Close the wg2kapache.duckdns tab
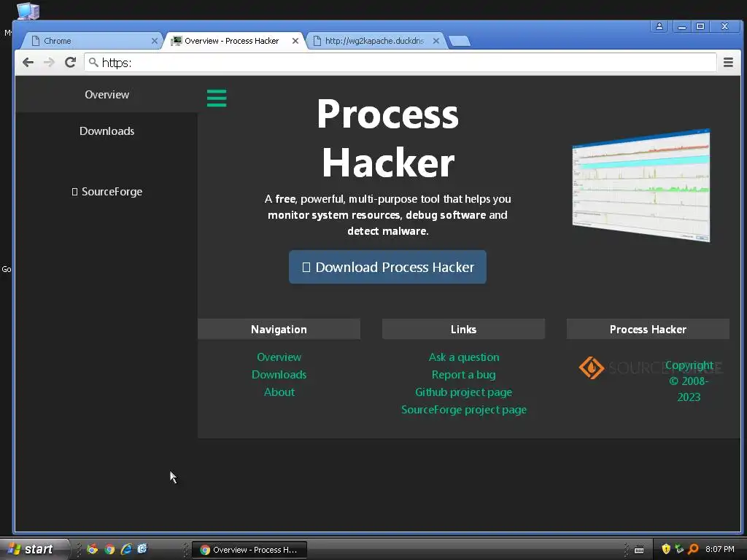 pos(436,41)
